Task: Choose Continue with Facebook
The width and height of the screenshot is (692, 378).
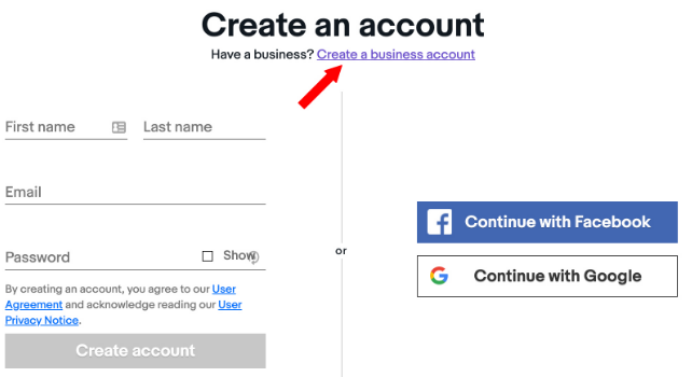Action: tap(547, 222)
